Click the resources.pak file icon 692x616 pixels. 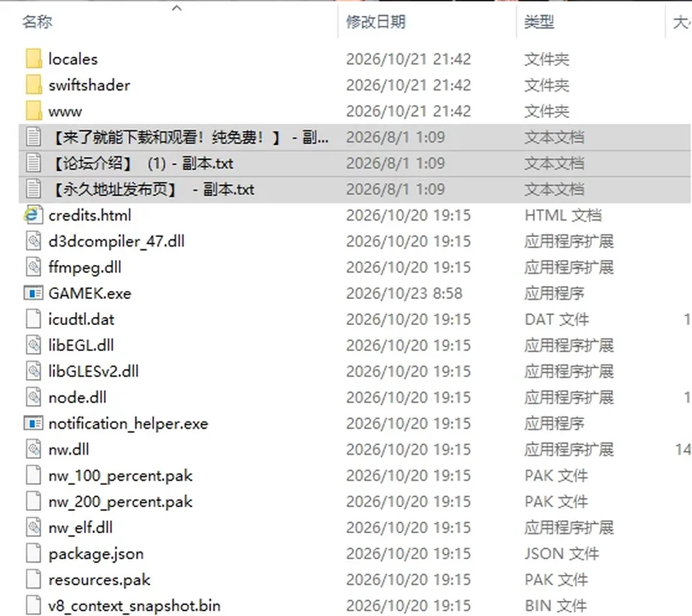tap(34, 579)
